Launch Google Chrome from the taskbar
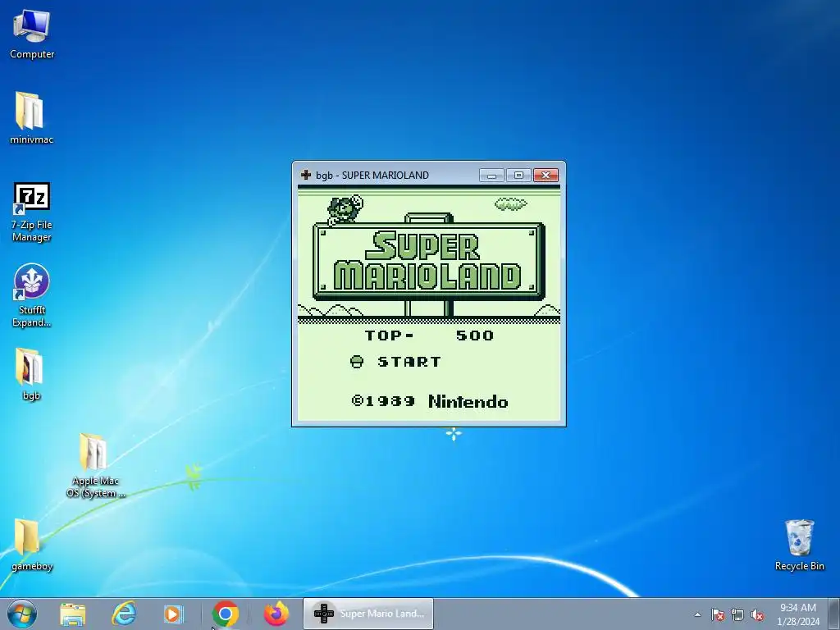The height and width of the screenshot is (630, 840). pyautogui.click(x=226, y=614)
